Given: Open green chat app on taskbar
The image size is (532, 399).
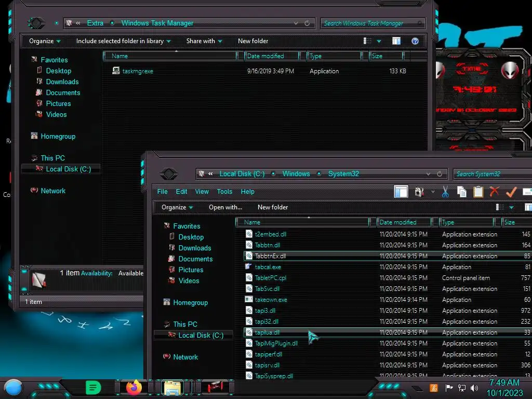Looking at the screenshot, I should (94, 387).
